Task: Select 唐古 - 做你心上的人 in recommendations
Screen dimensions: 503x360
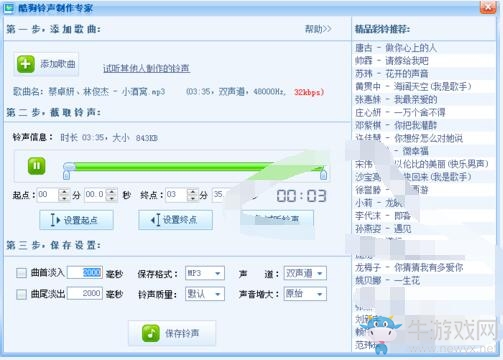Action: pos(396,48)
